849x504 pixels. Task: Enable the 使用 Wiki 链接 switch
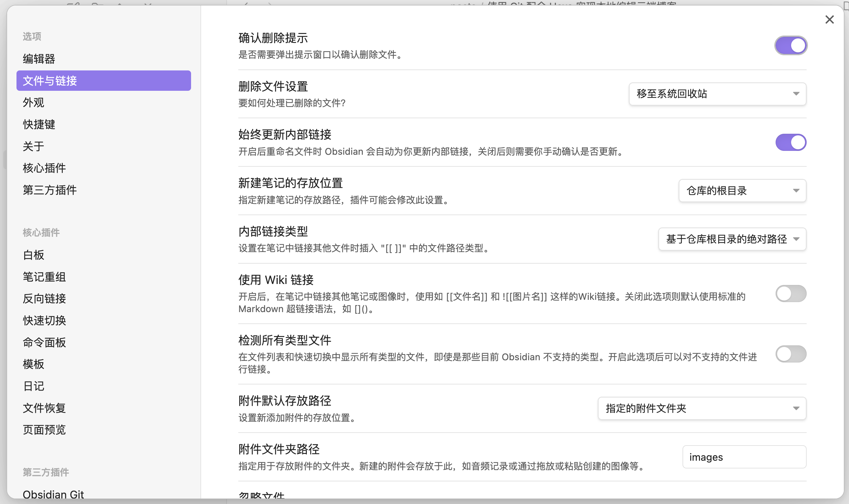(x=790, y=294)
